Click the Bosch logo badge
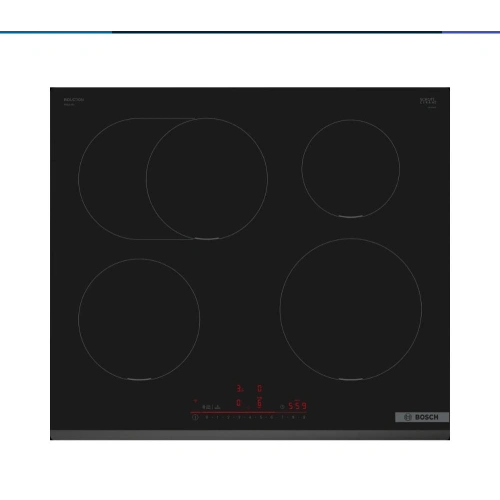The height and width of the screenshot is (500, 500). coord(422,417)
